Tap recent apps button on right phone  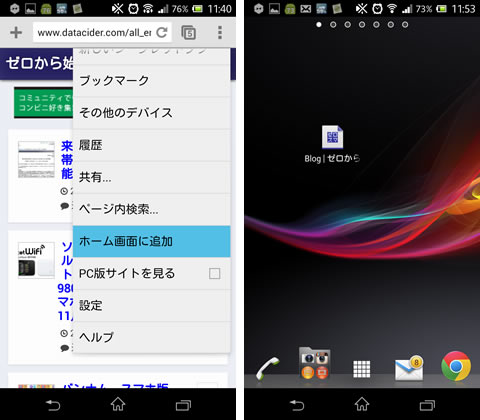coord(427,405)
